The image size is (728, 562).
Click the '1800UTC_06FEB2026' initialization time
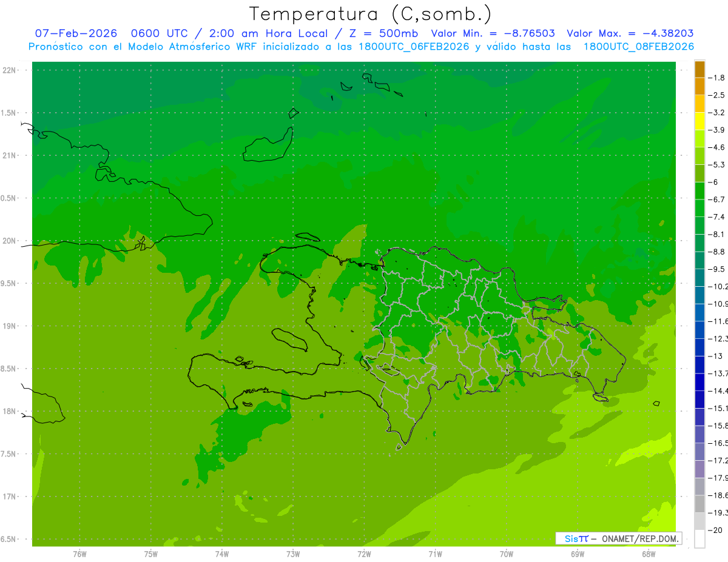pyautogui.click(x=414, y=47)
